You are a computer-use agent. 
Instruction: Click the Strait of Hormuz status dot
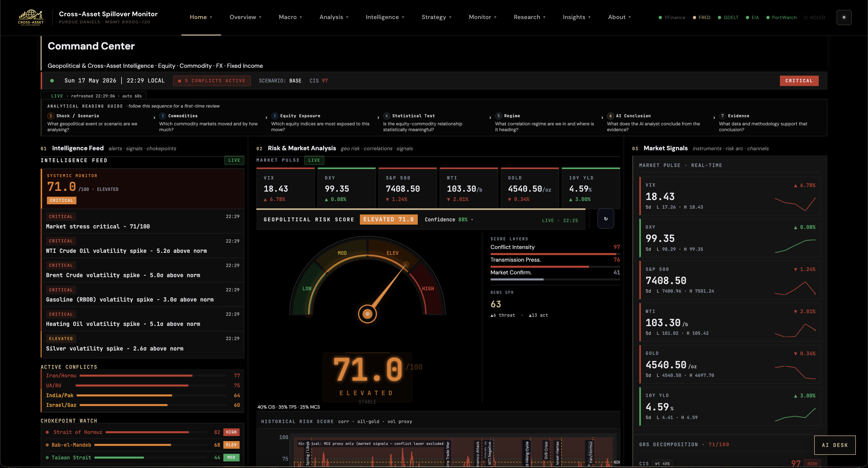47,432
